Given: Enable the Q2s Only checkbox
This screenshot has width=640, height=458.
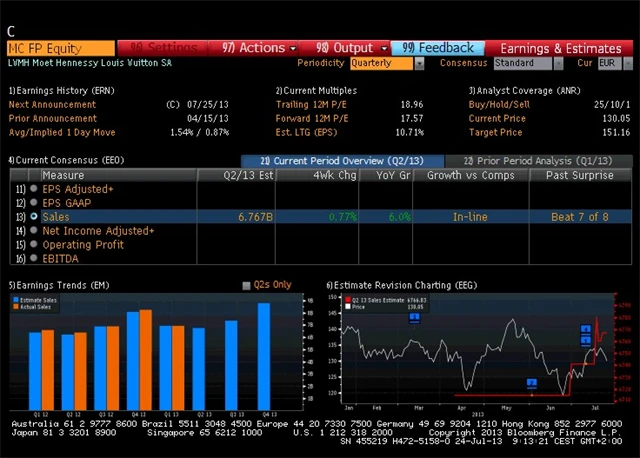Looking at the screenshot, I should pos(247,285).
